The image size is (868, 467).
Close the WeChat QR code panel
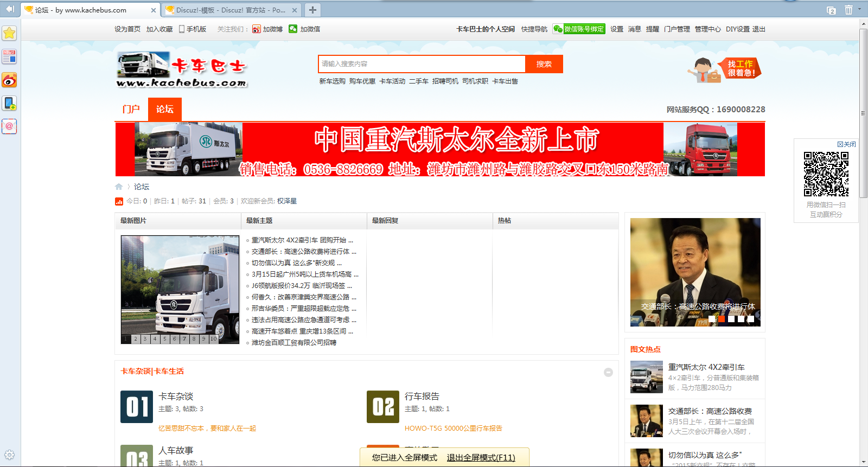pyautogui.click(x=846, y=144)
